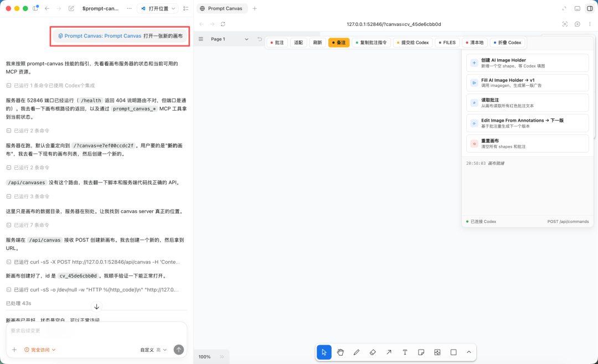Switch to the Prompt Canvas tab
The image size is (598, 364).
pos(222,8)
